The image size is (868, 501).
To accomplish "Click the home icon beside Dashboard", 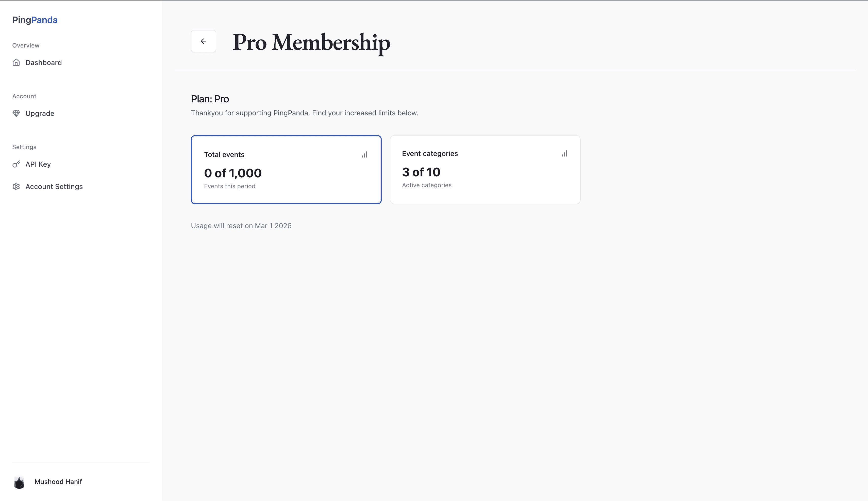I will pos(16,62).
